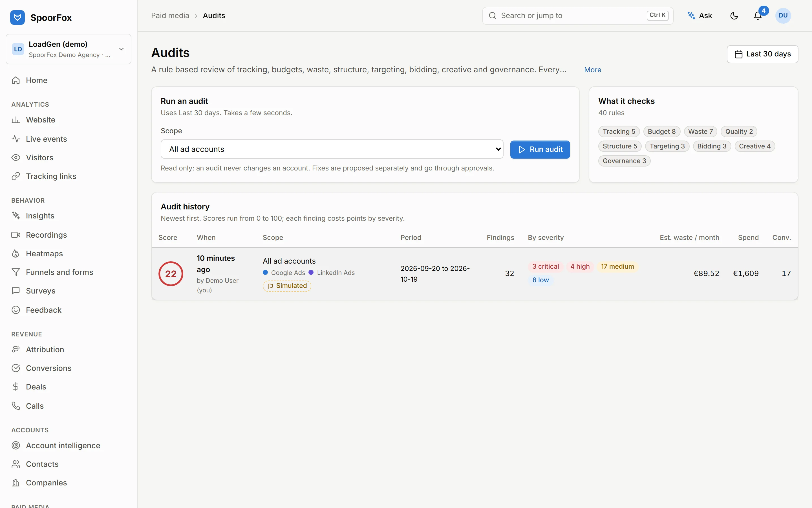Screen dimensions: 812x508
Task: Click the Ask button in header
Action: 700,16
